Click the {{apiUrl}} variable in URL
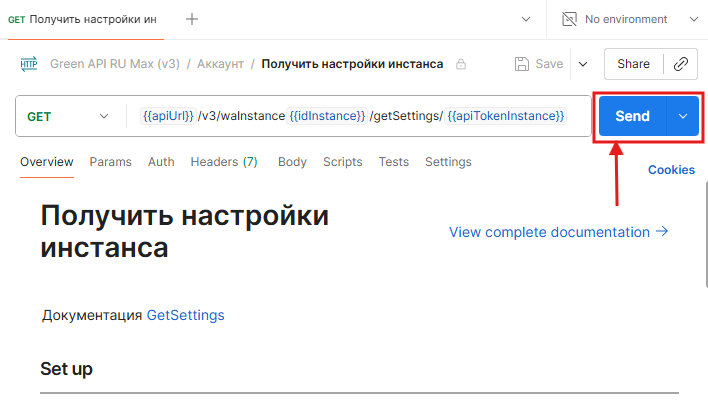 tap(168, 116)
